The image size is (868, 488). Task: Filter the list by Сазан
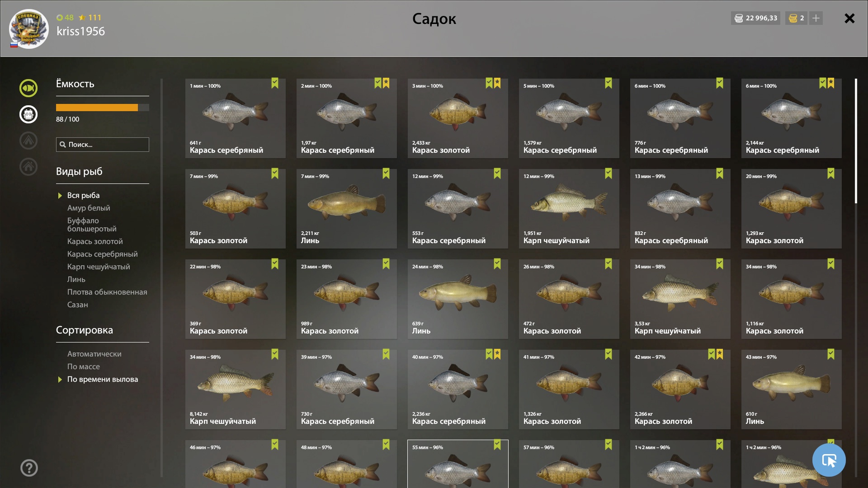(x=78, y=305)
